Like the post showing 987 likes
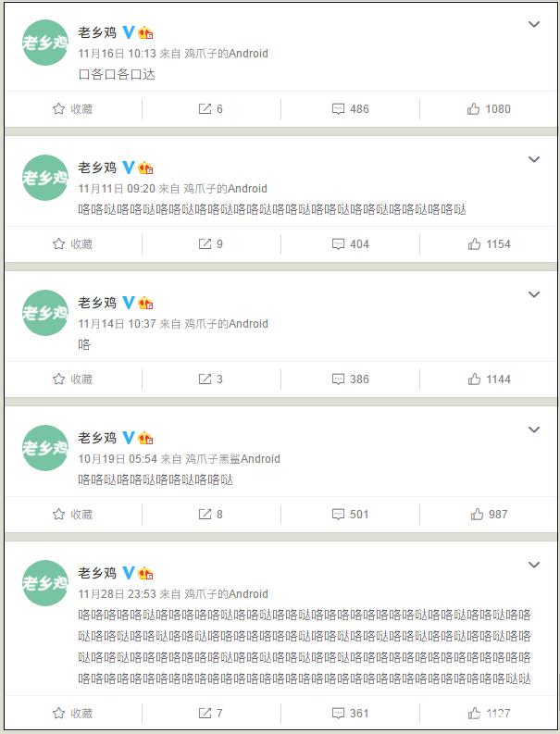Viewport: 560px width, 734px height. (489, 514)
